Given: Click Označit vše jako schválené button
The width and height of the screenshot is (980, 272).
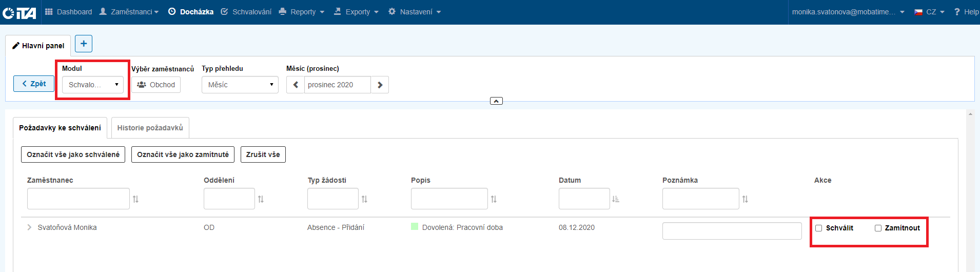Looking at the screenshot, I should [x=73, y=154].
